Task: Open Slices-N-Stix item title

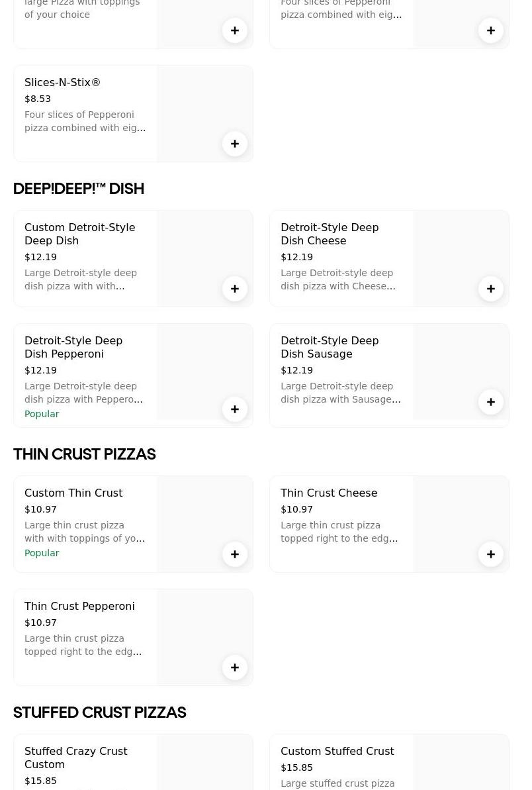Action: click(62, 83)
